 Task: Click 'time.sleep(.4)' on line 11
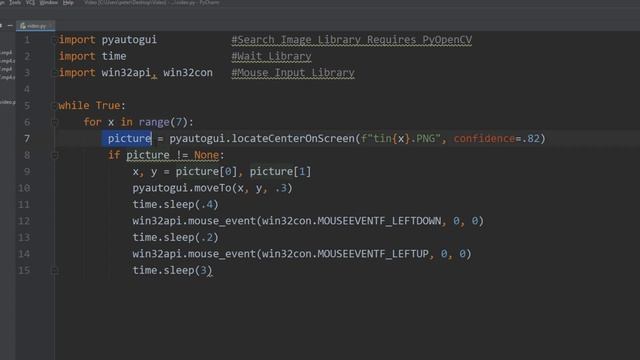[x=176, y=204]
